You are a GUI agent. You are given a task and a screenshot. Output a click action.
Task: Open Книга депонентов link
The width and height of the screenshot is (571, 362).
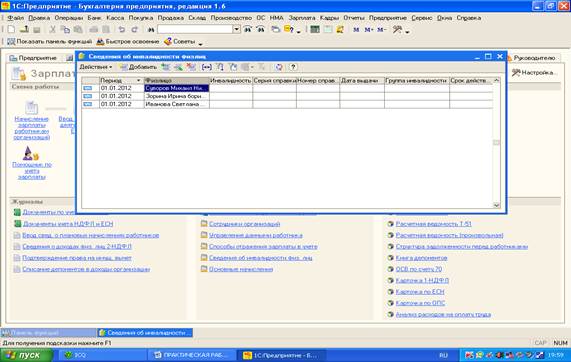[x=421, y=258]
